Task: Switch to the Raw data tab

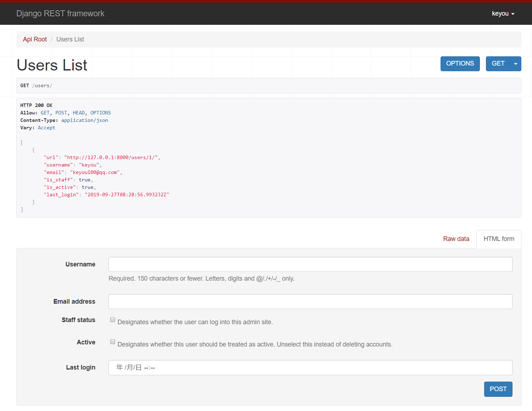Action: point(456,239)
